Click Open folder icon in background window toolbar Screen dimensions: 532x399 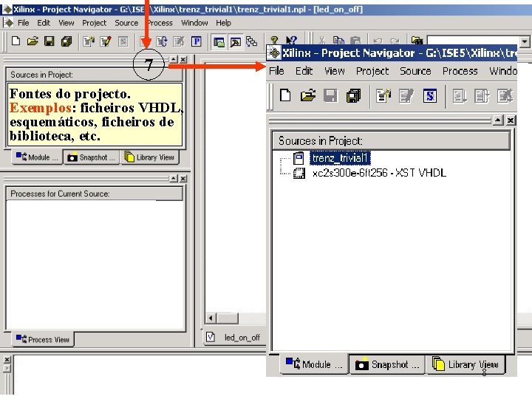point(33,41)
